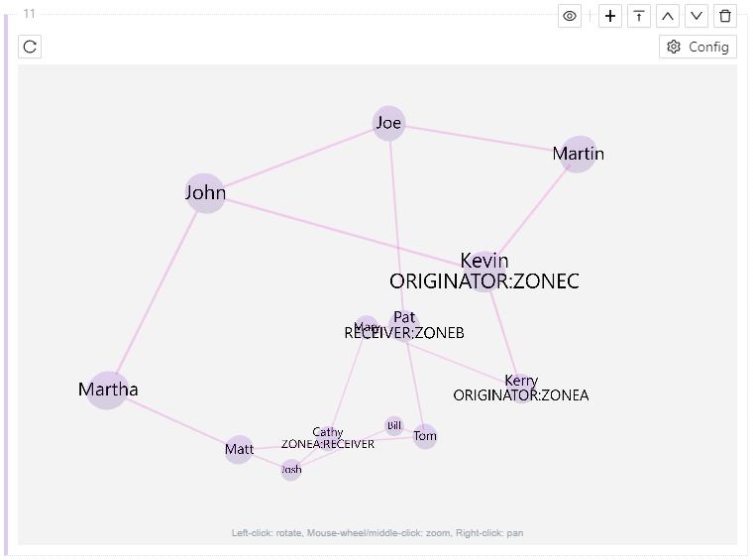
Task: Move cell to top with the bar-arrow icon
Action: tap(639, 16)
